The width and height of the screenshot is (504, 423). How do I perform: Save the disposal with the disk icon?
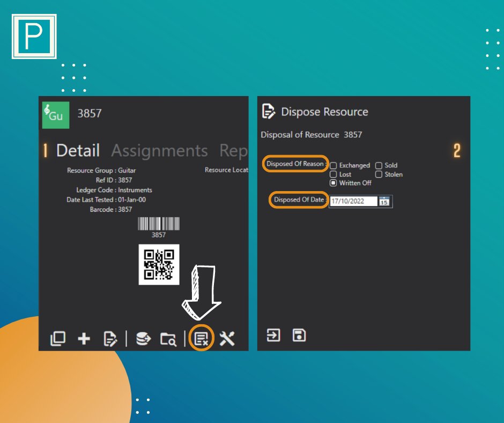(299, 335)
